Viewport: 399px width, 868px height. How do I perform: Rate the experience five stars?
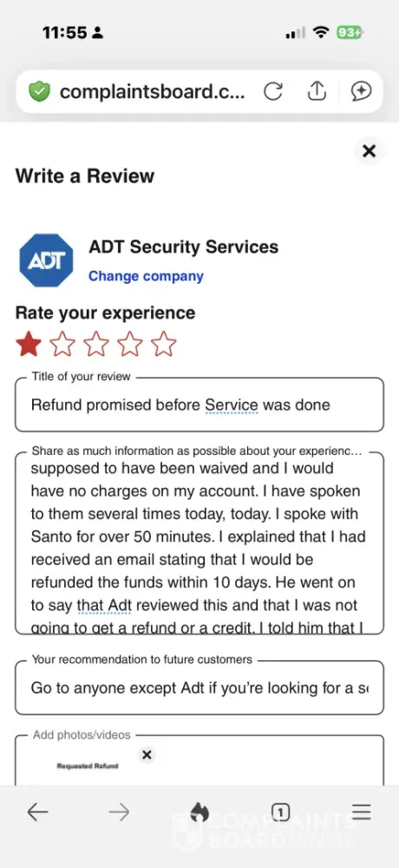click(164, 344)
